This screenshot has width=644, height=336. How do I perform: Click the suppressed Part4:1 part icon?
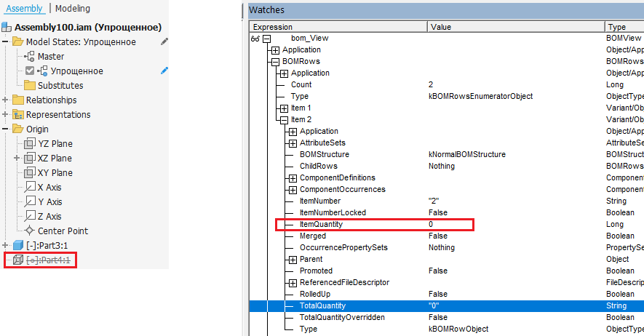click(x=17, y=260)
